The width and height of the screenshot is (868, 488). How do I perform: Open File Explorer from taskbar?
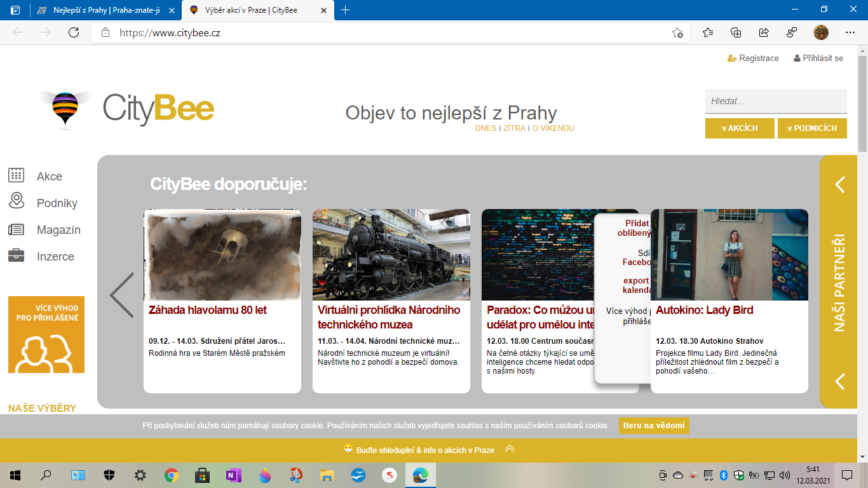pyautogui.click(x=327, y=475)
